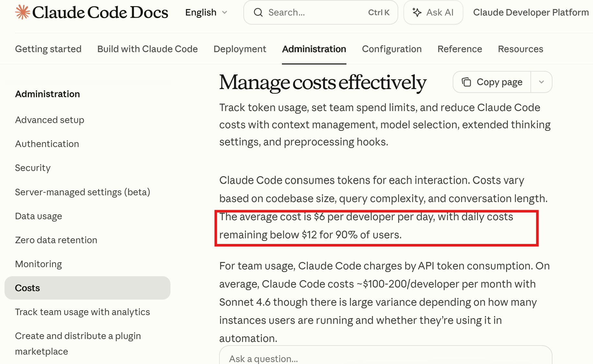
Task: Open the Zero data retention page
Action: [x=56, y=240]
